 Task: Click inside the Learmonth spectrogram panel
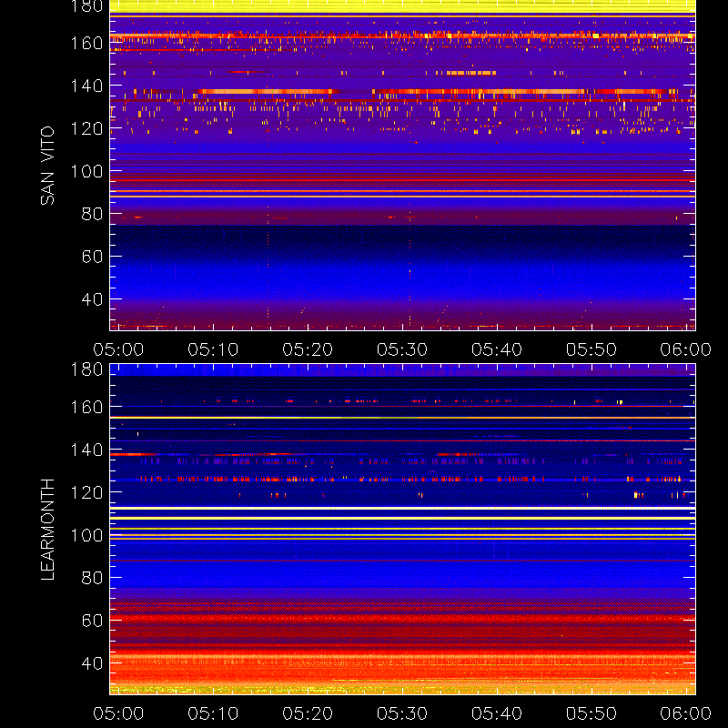402,529
